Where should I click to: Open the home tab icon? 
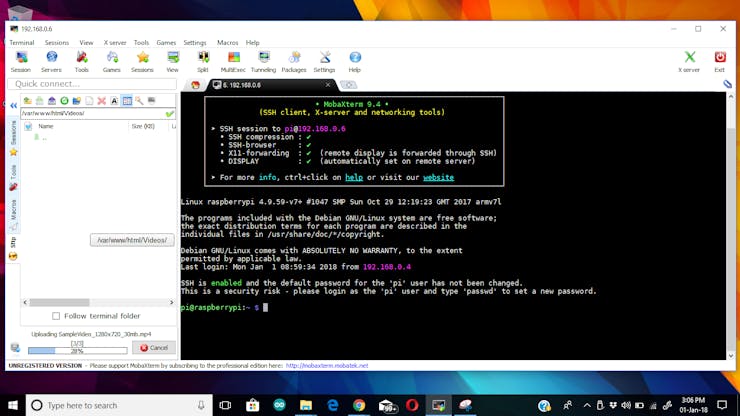pyautogui.click(x=195, y=85)
